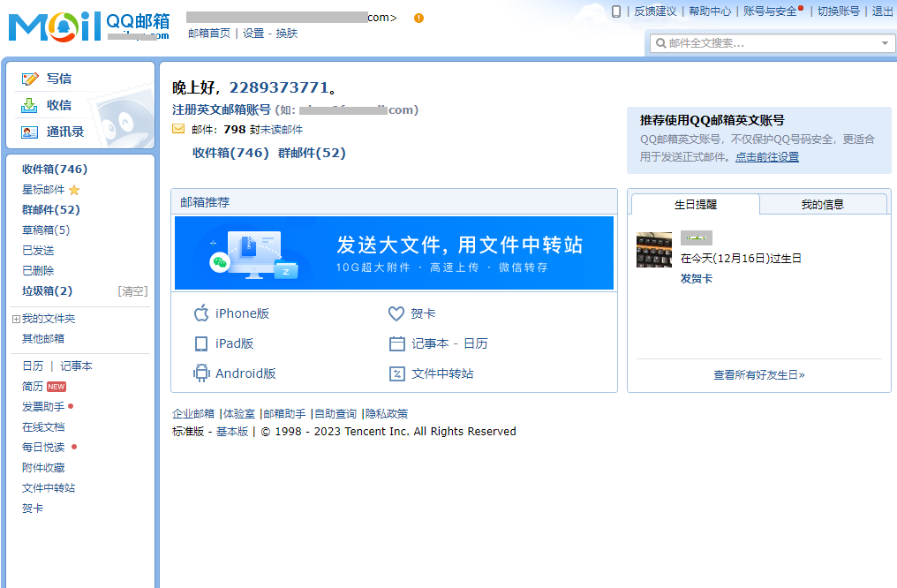This screenshot has width=897, height=588.
Task: Click the birthday friend's avatar thumbnail
Action: [x=654, y=249]
